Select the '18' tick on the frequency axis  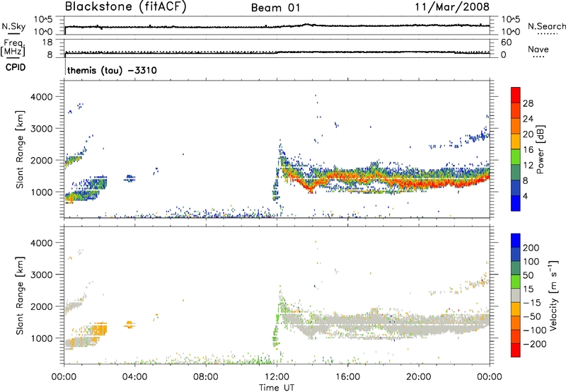[x=47, y=42]
